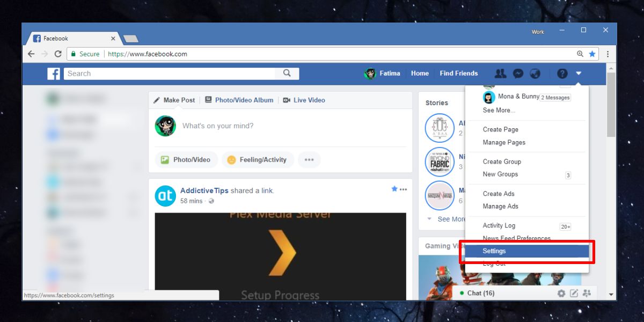Click the 58 mins timestamp link
This screenshot has width=644, height=322.
(x=192, y=201)
